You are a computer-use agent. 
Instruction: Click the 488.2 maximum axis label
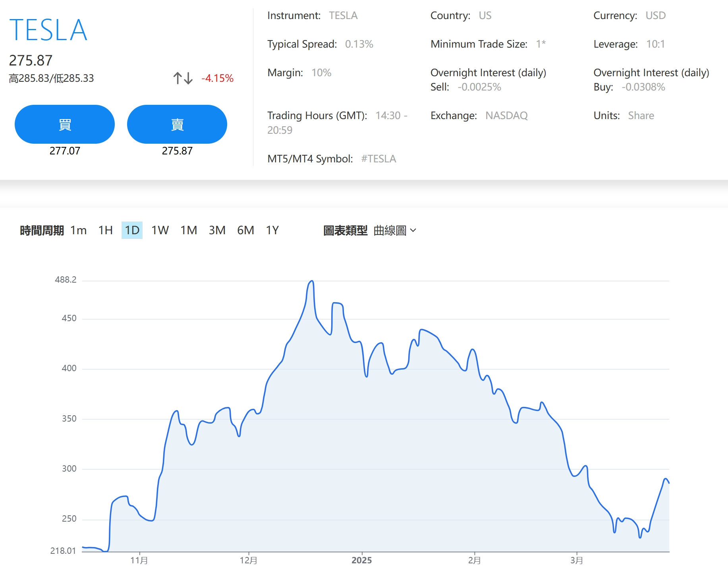[66, 279]
